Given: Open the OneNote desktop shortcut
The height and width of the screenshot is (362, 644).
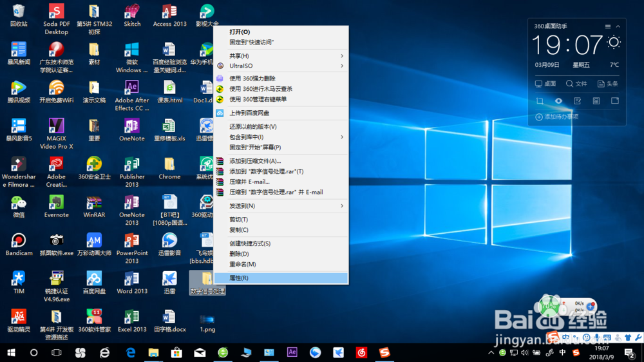Looking at the screenshot, I should (132, 130).
